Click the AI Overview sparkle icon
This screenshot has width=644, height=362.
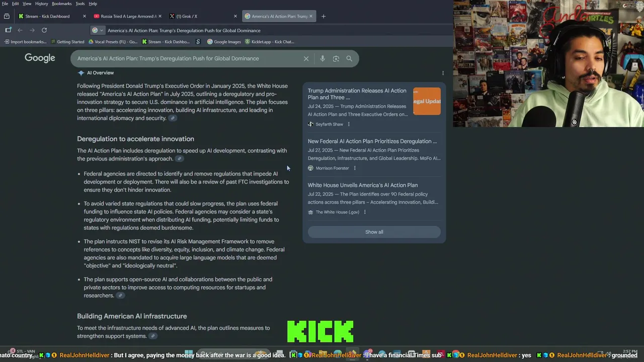click(80, 73)
